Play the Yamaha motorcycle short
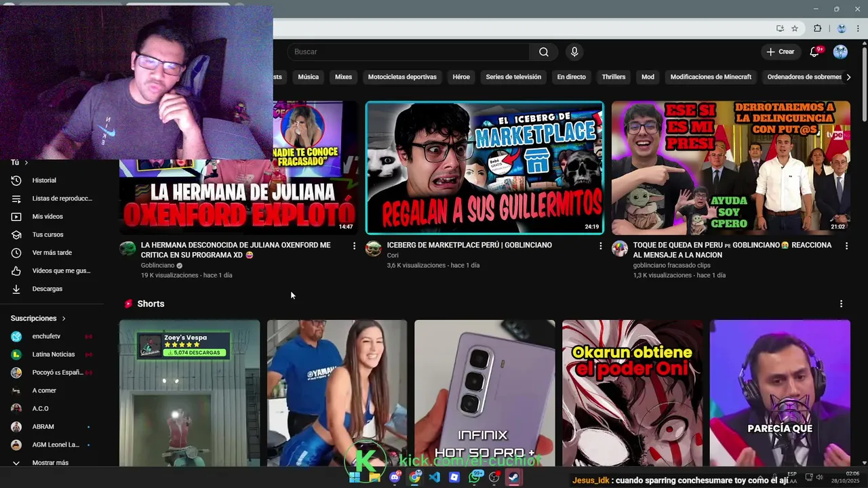The width and height of the screenshot is (868, 488). [x=337, y=393]
